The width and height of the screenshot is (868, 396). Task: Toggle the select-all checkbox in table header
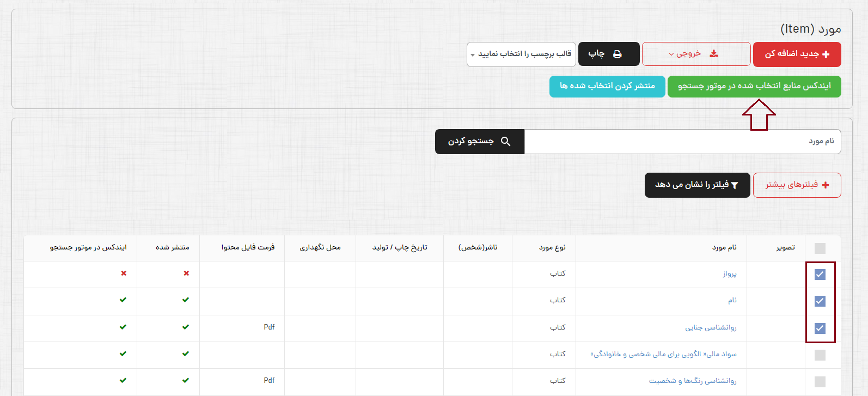[x=820, y=248]
